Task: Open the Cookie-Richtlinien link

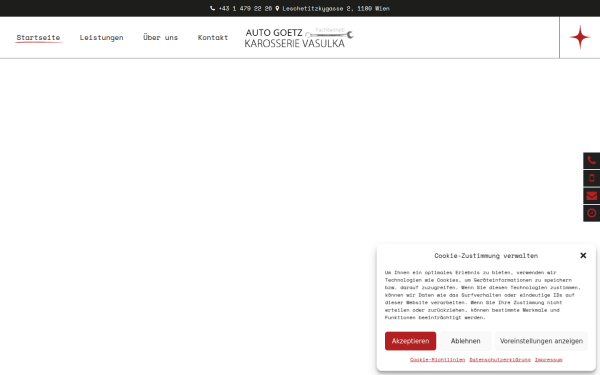Action: pyautogui.click(x=437, y=360)
